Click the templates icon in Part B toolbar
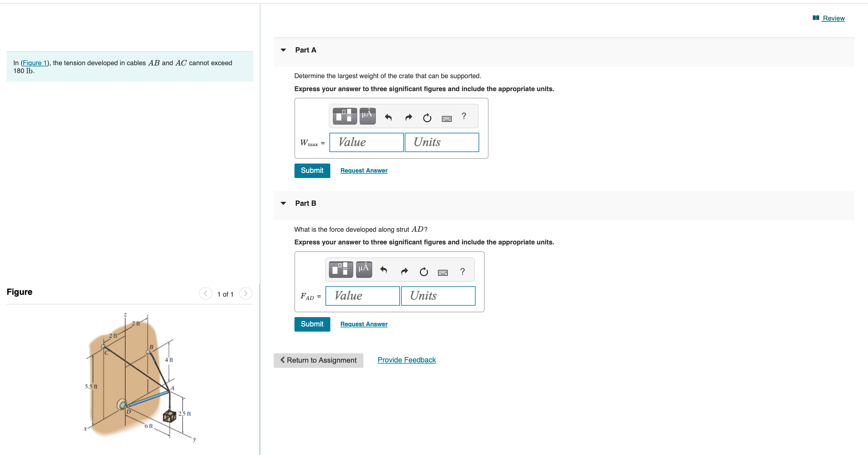868x455 pixels. [x=341, y=269]
